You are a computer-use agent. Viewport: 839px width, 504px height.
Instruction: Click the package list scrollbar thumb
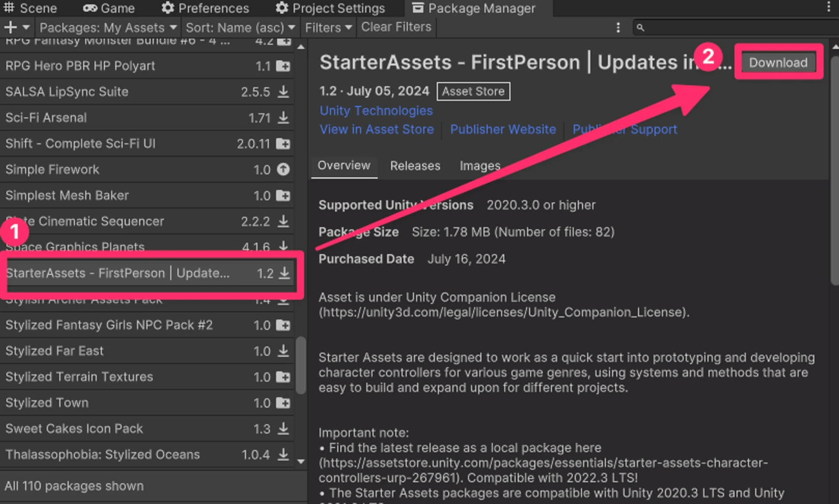pyautogui.click(x=301, y=365)
